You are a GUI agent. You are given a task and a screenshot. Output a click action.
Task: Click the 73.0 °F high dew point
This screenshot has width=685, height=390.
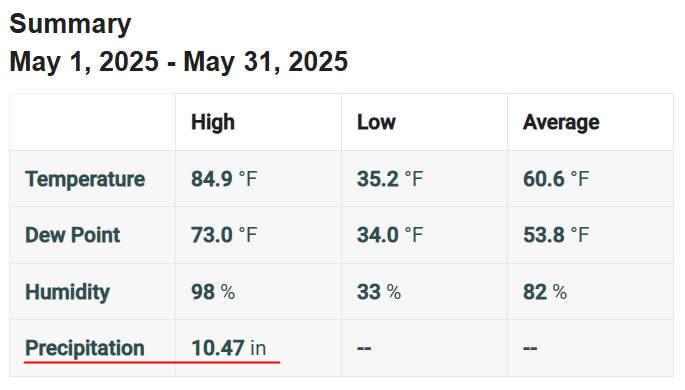[x=224, y=235]
